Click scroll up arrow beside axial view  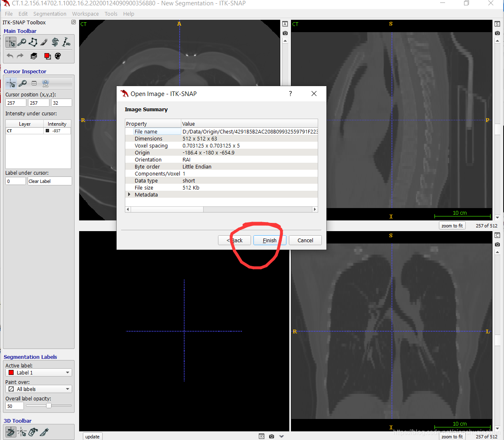[285, 41]
